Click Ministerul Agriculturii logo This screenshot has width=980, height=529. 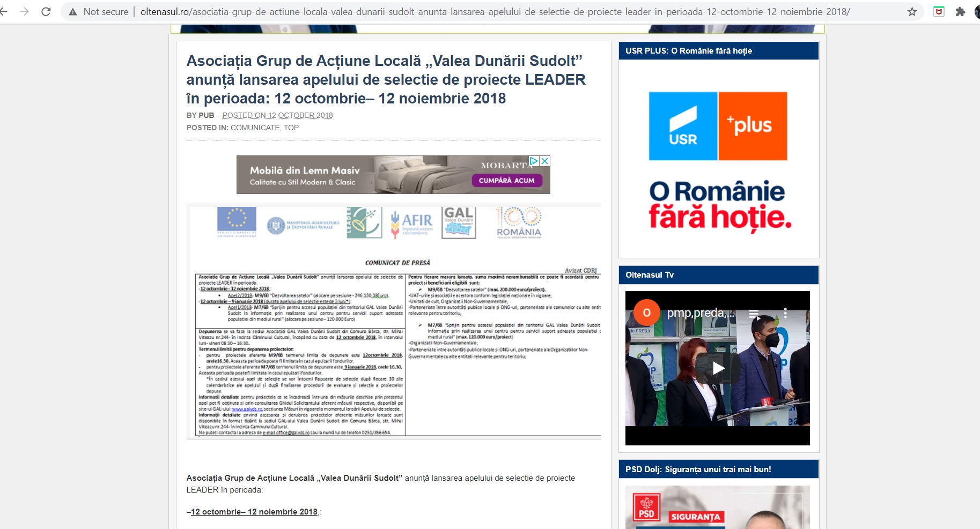pyautogui.click(x=303, y=225)
